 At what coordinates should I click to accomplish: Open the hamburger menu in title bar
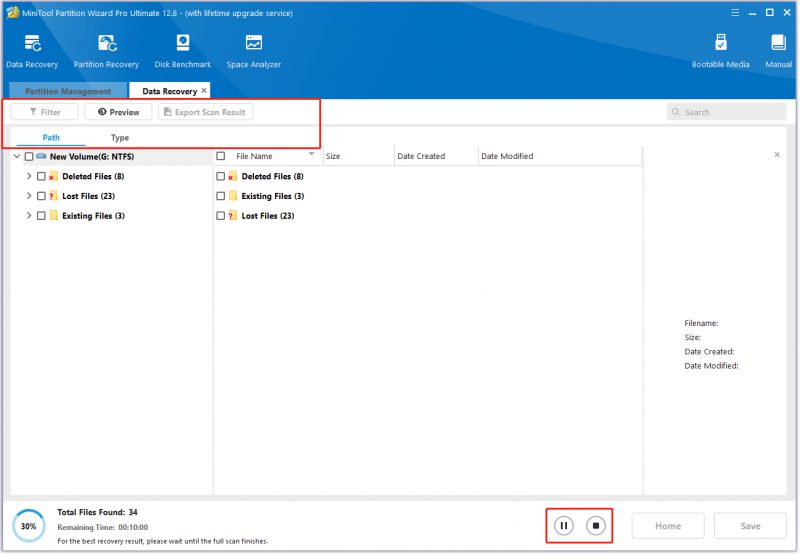pyautogui.click(x=735, y=13)
